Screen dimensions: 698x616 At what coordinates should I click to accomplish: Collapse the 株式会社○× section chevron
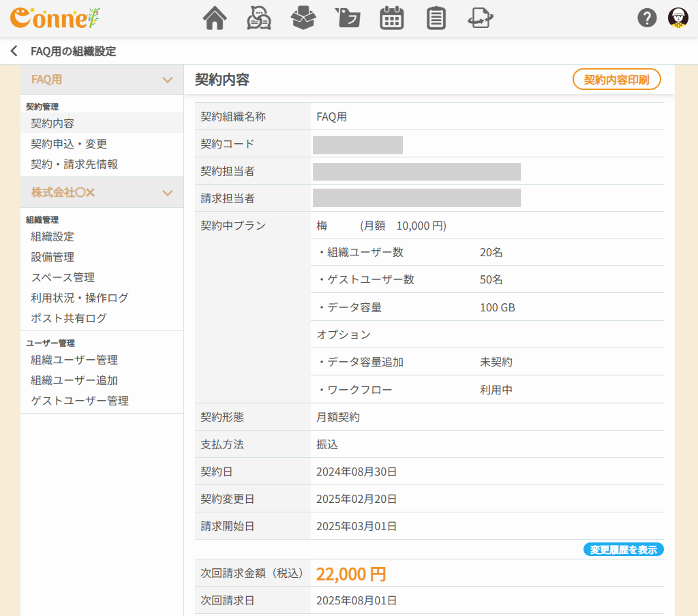pyautogui.click(x=167, y=193)
